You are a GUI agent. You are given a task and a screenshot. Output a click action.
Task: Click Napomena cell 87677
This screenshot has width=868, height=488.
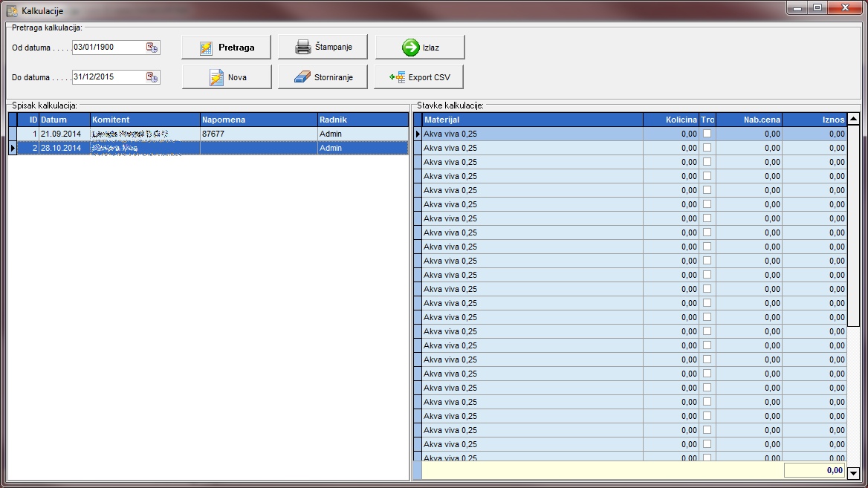tap(259, 134)
